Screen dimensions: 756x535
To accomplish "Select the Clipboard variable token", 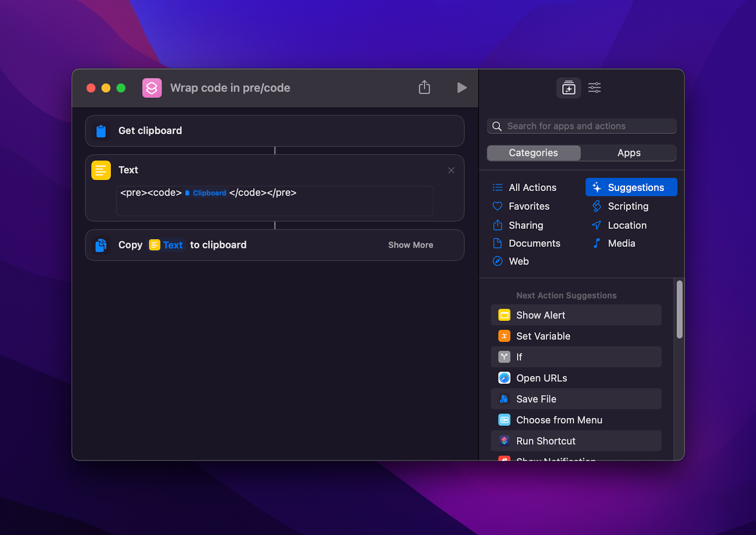I will tap(206, 193).
